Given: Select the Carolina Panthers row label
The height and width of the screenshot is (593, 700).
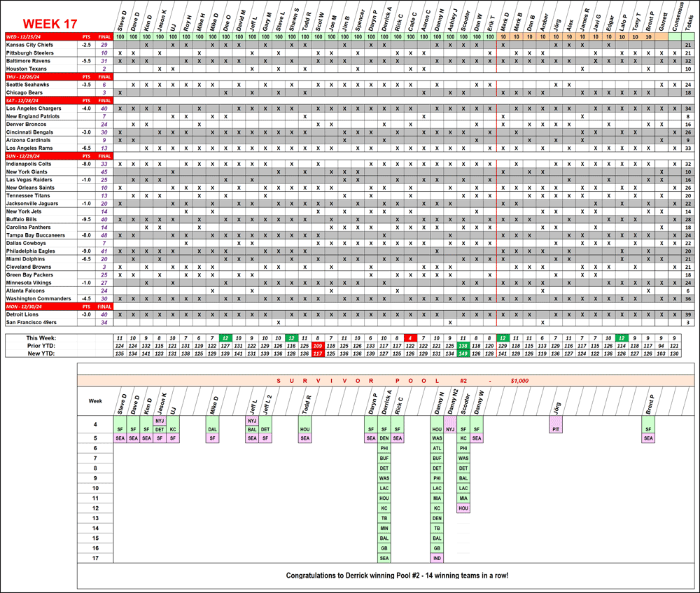Looking at the screenshot, I should [28, 228].
